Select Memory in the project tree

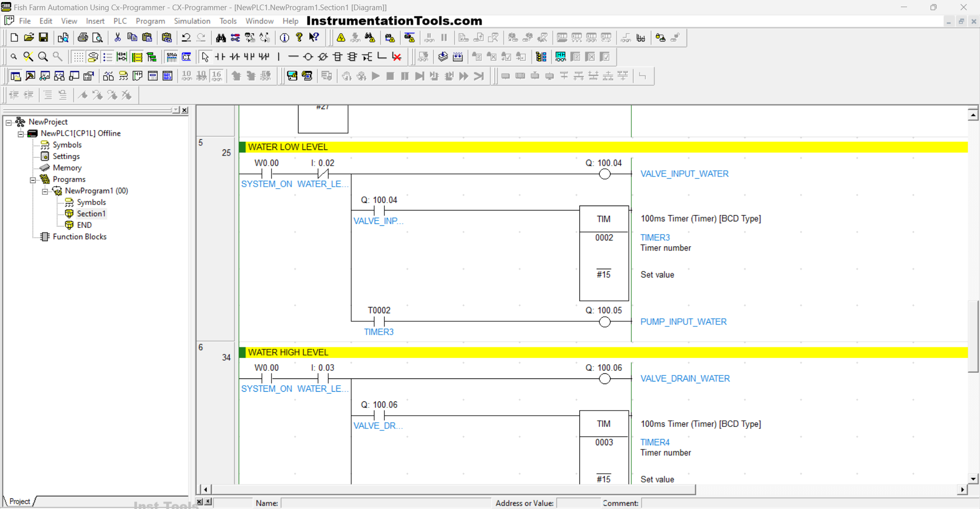pyautogui.click(x=67, y=168)
